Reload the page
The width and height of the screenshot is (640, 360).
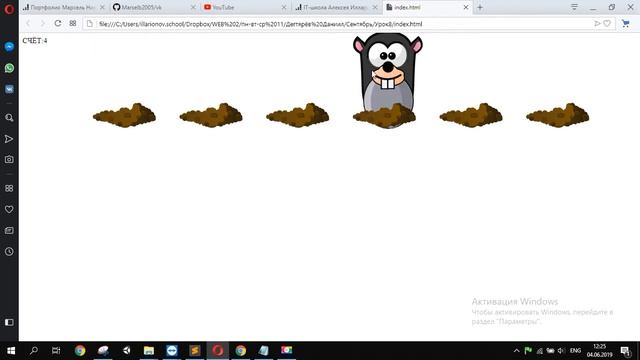pyautogui.click(x=58, y=24)
